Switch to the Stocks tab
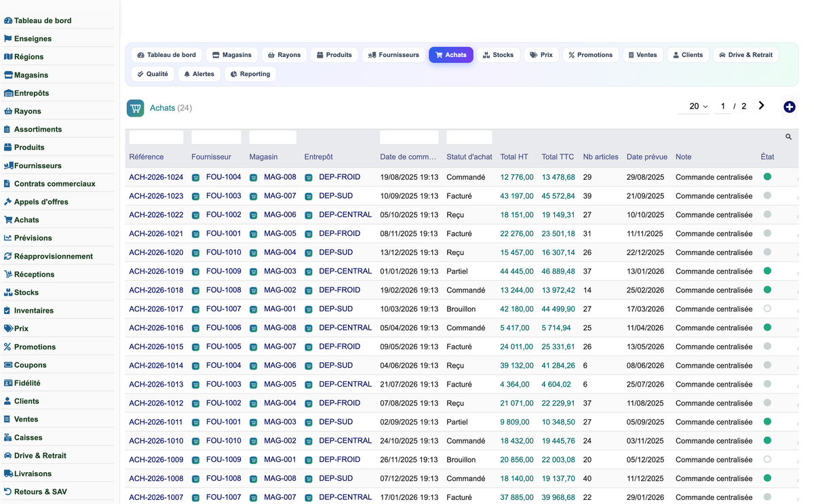The height and width of the screenshot is (504, 814). (x=498, y=55)
